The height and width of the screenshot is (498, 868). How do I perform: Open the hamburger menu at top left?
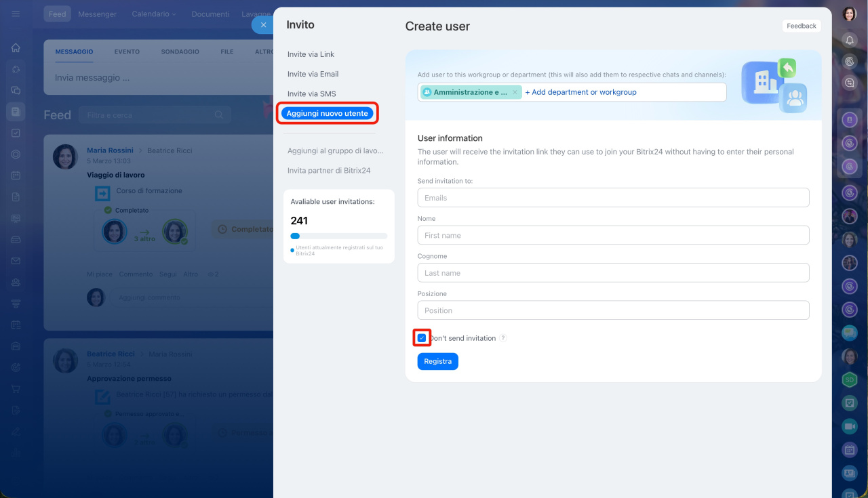pyautogui.click(x=16, y=14)
